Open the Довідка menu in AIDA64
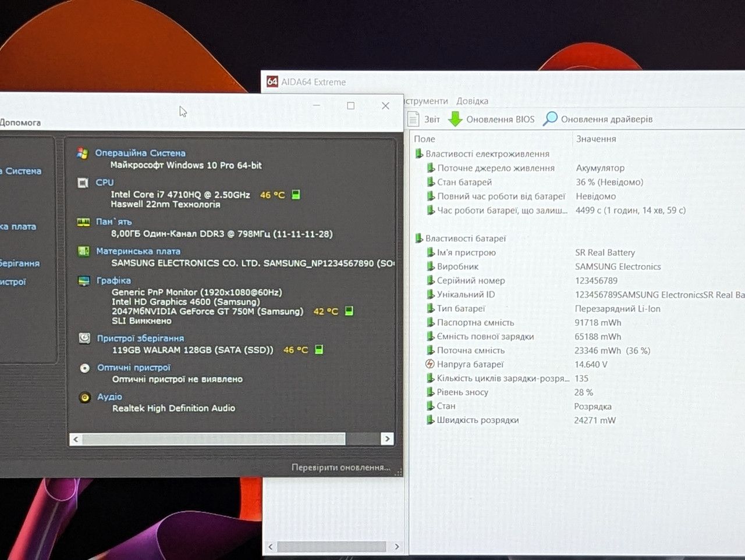The width and height of the screenshot is (745, 560). coord(472,101)
